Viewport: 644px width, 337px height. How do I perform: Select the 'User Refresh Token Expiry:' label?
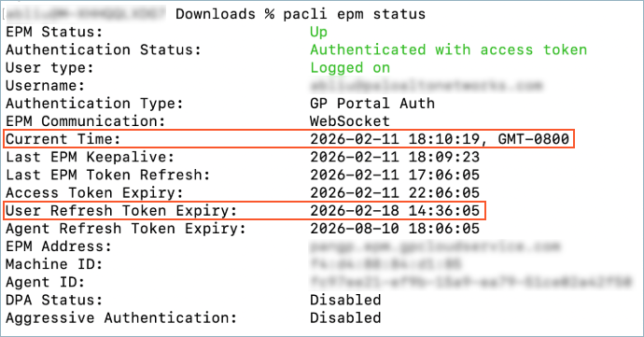(121, 211)
